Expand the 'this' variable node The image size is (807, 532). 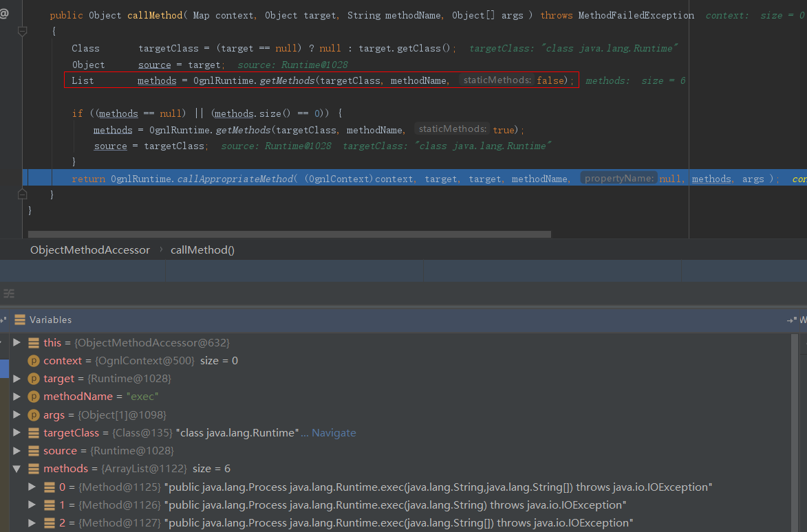[x=17, y=342]
